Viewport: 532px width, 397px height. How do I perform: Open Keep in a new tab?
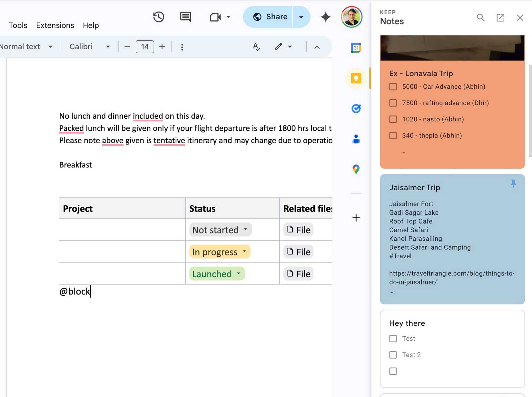coord(500,17)
